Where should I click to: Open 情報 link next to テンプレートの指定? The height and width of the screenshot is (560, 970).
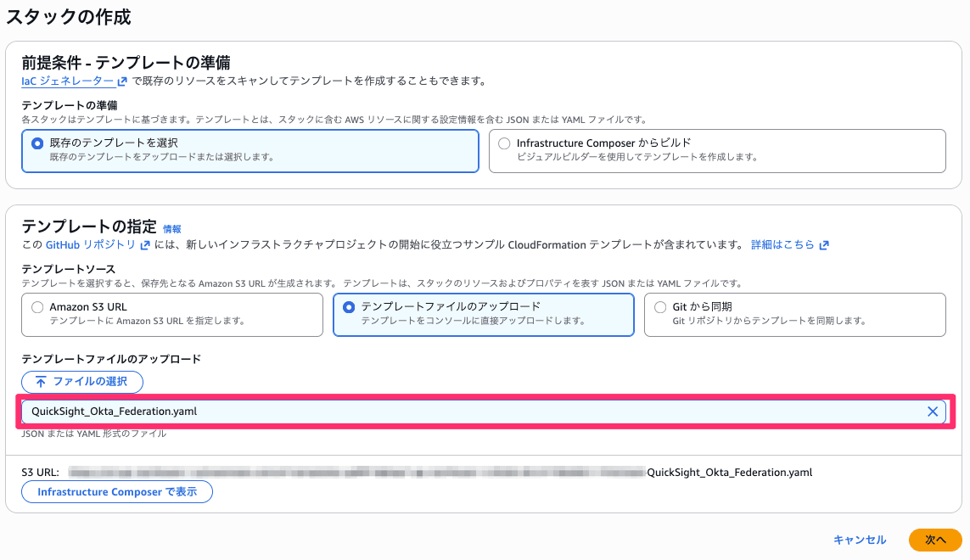(x=172, y=229)
